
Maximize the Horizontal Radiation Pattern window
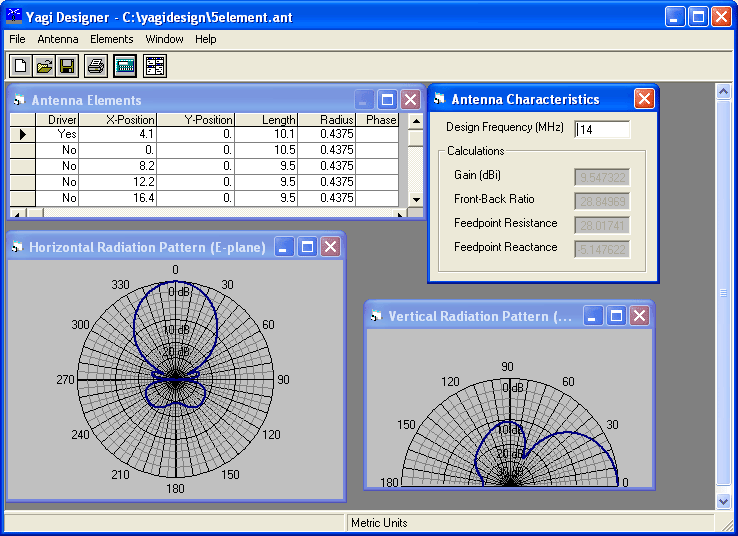point(307,247)
